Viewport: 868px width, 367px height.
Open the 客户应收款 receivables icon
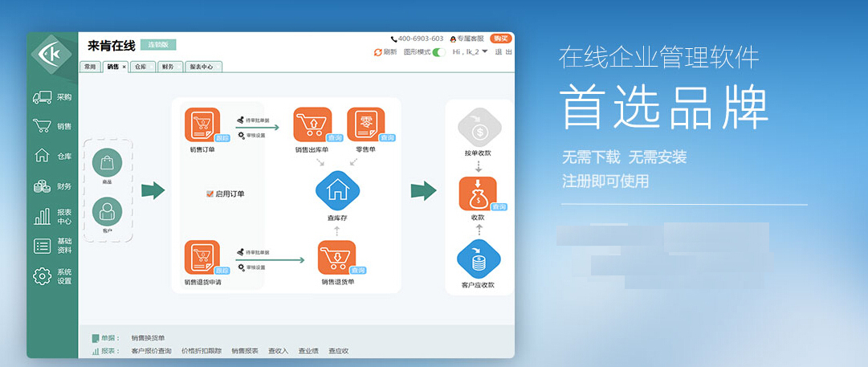click(x=479, y=259)
